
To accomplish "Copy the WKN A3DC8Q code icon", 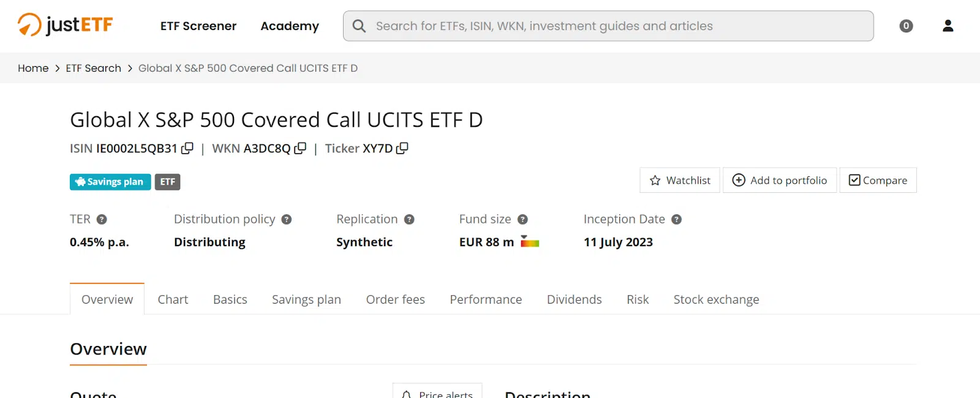I will coord(300,148).
